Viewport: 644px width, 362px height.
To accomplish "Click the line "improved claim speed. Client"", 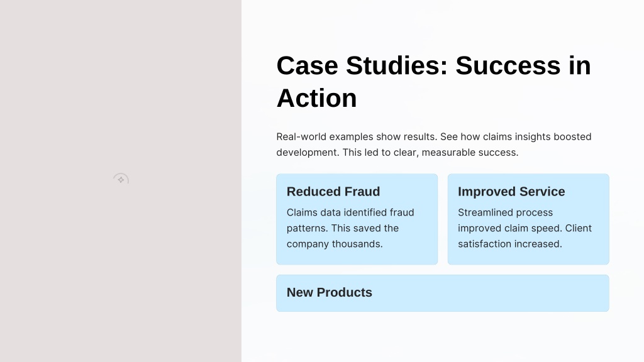I will click(x=525, y=228).
